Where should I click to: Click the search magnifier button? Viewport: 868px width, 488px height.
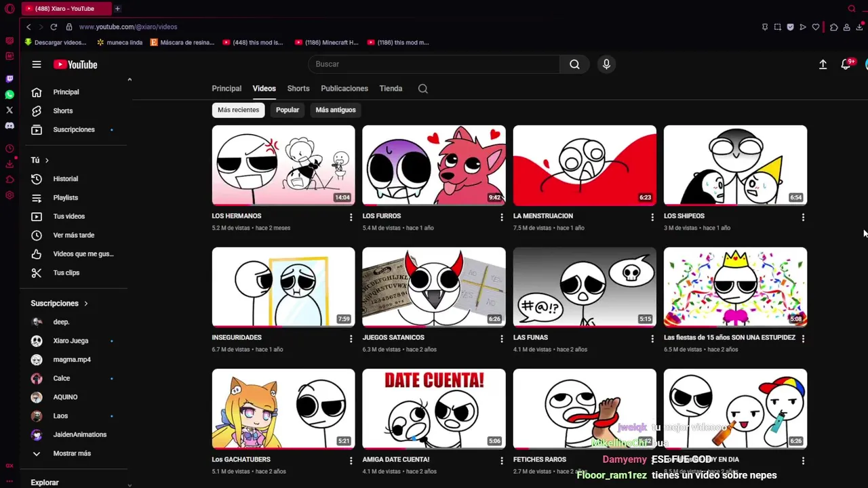(x=574, y=64)
